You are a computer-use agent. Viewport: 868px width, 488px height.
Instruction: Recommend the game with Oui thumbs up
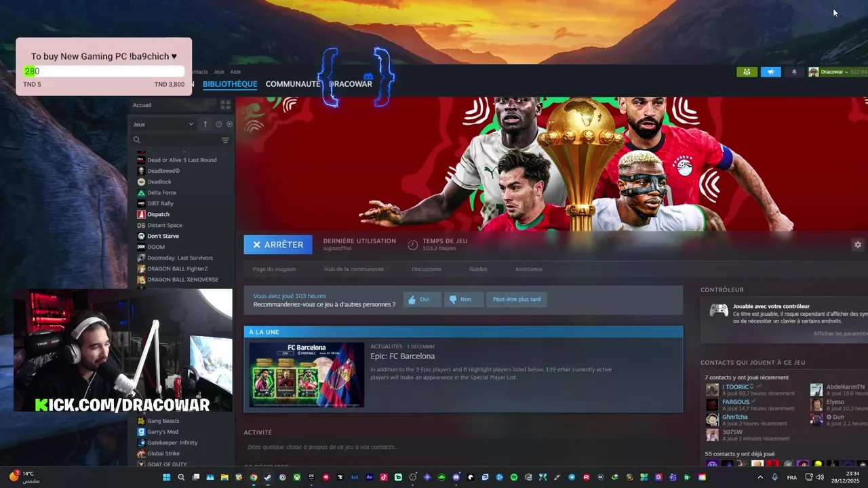pyautogui.click(x=422, y=299)
